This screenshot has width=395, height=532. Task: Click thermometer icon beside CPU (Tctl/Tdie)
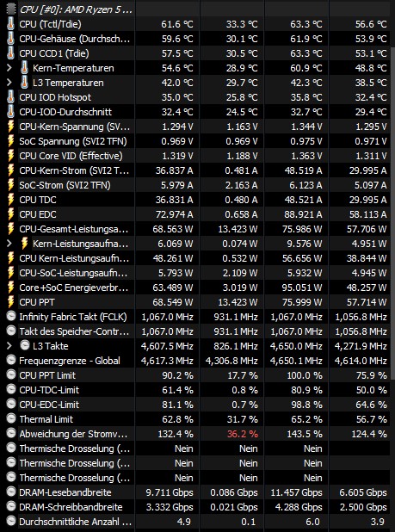coord(11,24)
